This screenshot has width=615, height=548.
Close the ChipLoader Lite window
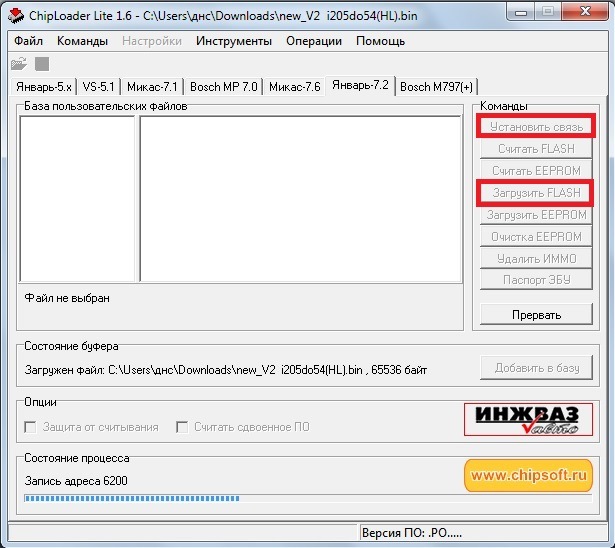coord(585,11)
